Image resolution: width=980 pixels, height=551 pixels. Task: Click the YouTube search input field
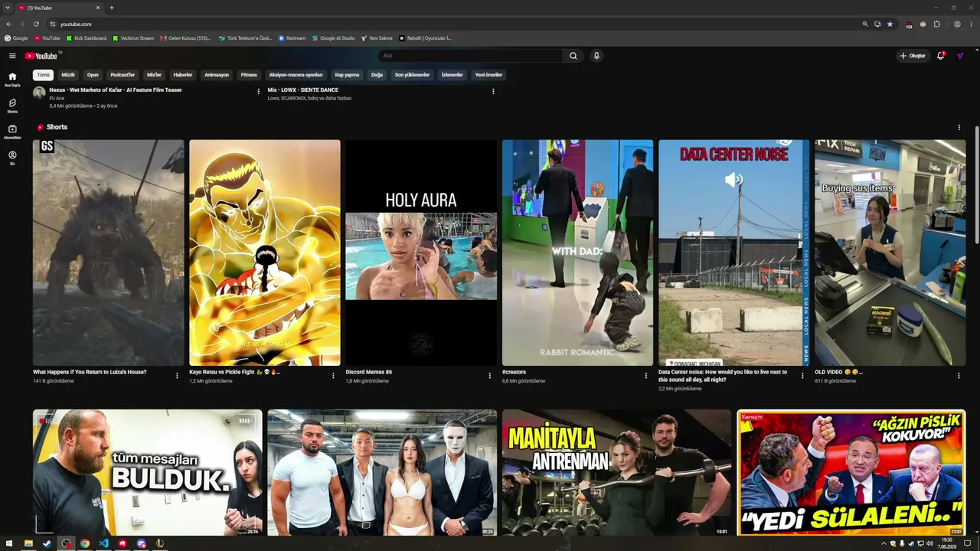tap(471, 56)
